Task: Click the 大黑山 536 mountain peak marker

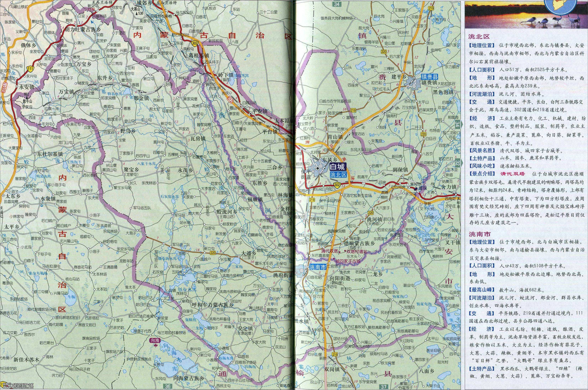Action: click(137, 14)
